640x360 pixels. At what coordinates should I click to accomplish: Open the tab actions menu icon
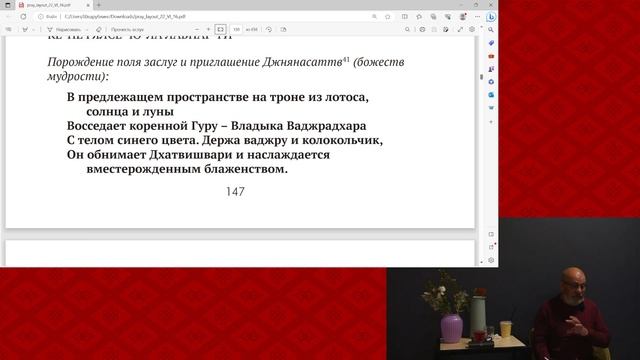8,5
